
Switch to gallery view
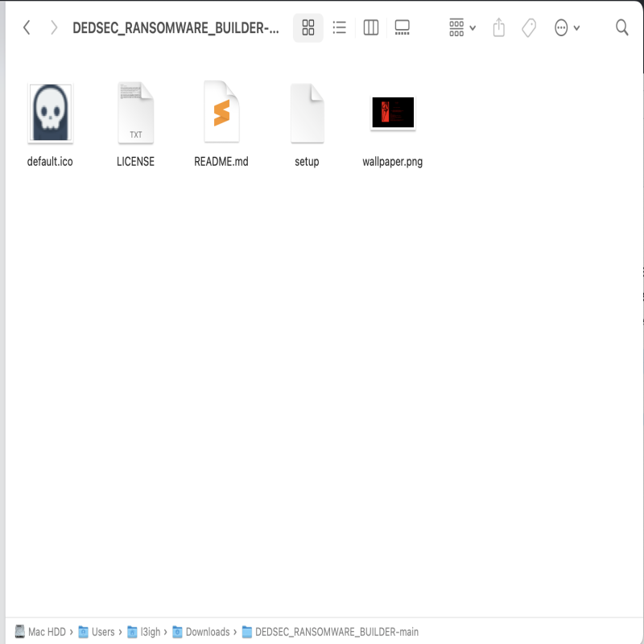402,27
